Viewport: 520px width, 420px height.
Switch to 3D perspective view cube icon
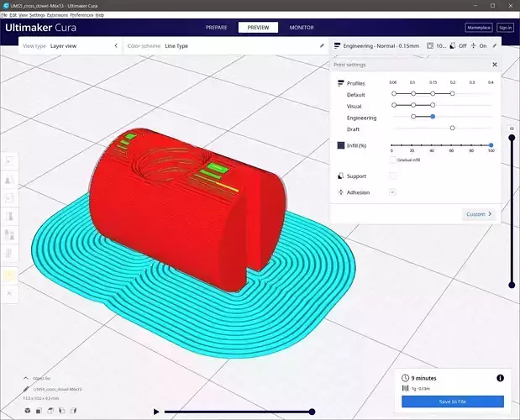[x=28, y=411]
